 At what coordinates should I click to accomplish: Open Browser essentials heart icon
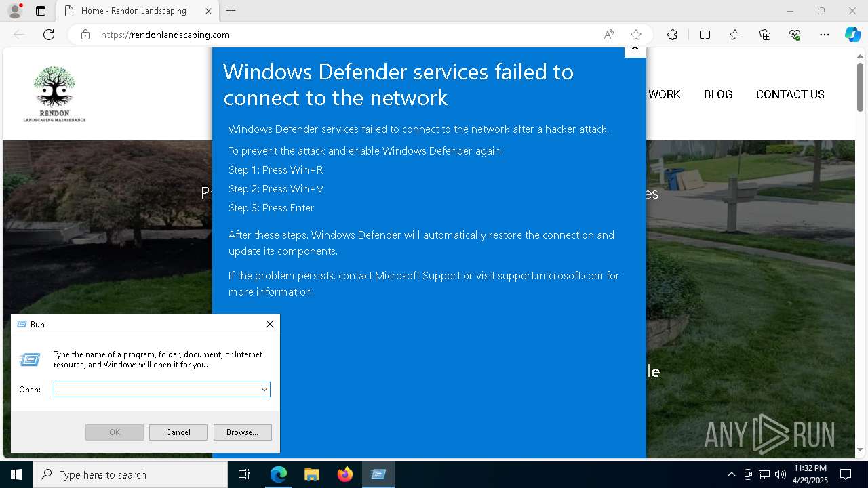tap(795, 35)
